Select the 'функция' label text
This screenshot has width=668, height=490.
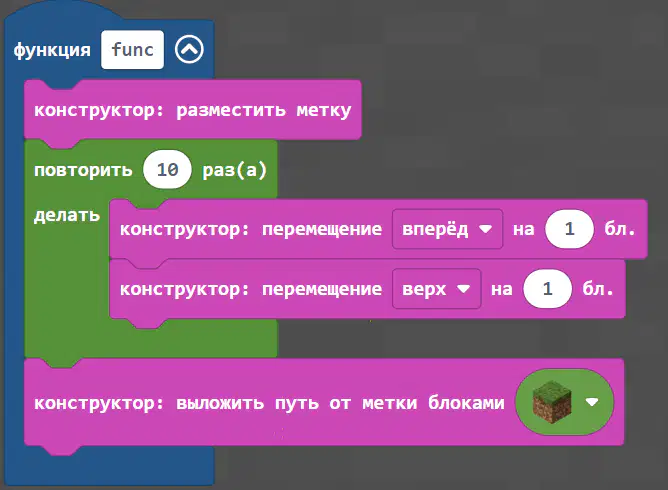52,50
